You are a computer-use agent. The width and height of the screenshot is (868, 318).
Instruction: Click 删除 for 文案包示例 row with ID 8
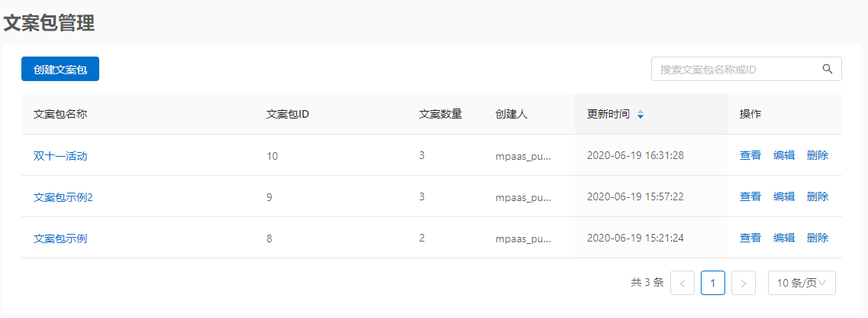coord(818,238)
